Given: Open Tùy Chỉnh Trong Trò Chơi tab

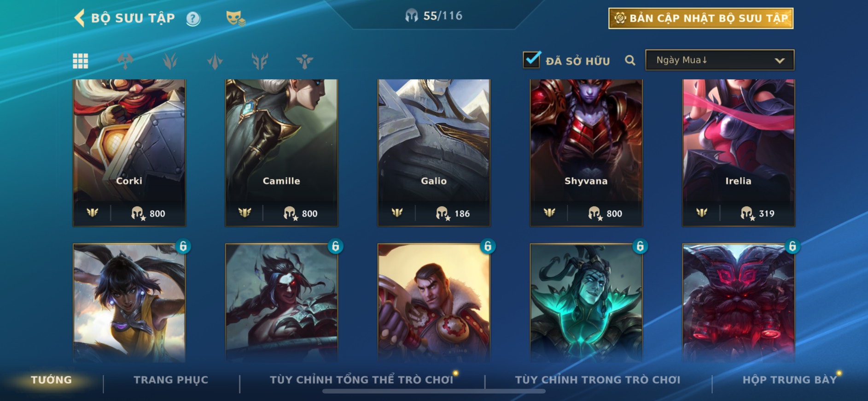Looking at the screenshot, I should pos(598,380).
